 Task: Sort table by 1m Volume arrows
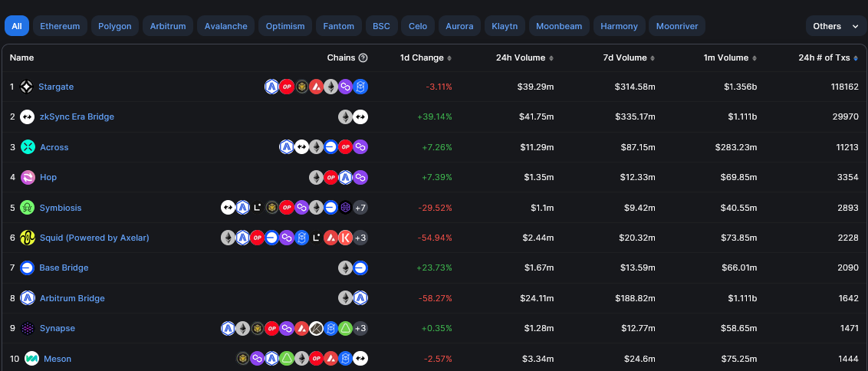(x=754, y=58)
